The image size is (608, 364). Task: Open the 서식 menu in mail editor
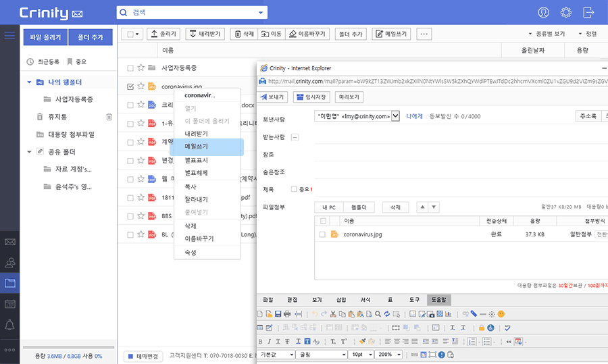365,300
